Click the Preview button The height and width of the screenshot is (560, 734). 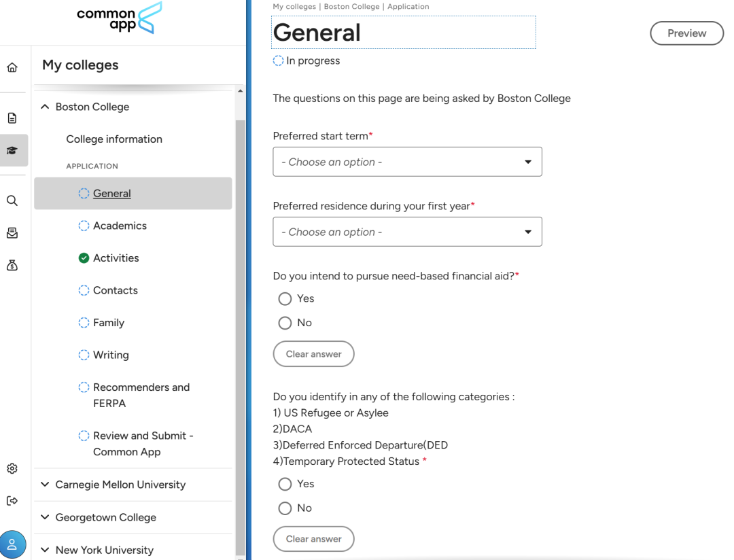686,33
